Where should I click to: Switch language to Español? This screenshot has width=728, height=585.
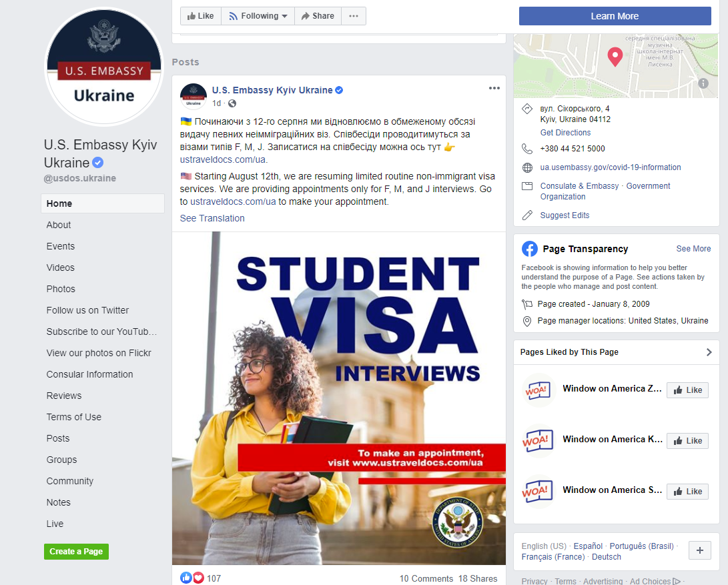[588, 546]
